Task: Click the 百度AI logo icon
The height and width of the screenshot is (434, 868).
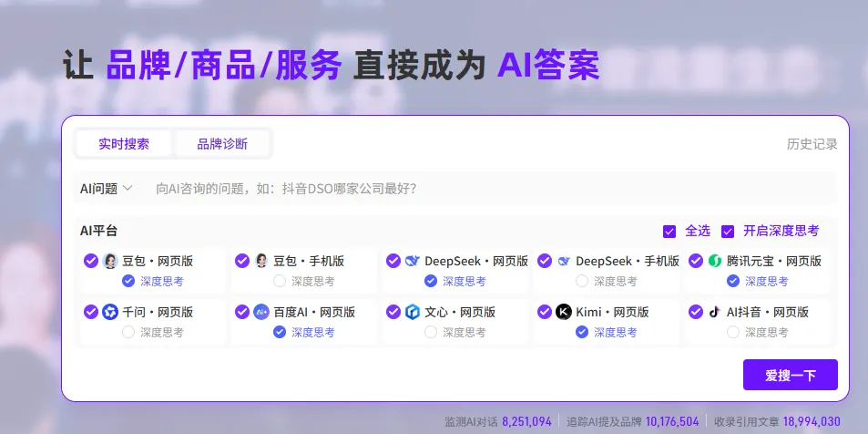Action: (261, 312)
